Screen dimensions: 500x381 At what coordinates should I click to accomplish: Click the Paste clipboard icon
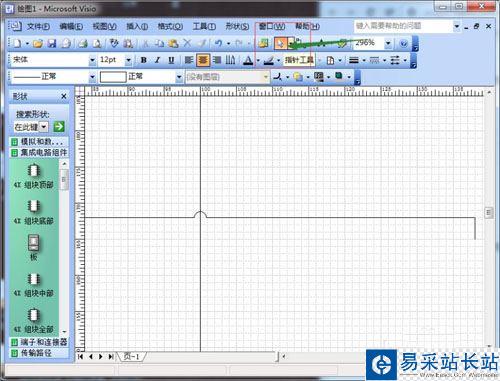point(173,43)
